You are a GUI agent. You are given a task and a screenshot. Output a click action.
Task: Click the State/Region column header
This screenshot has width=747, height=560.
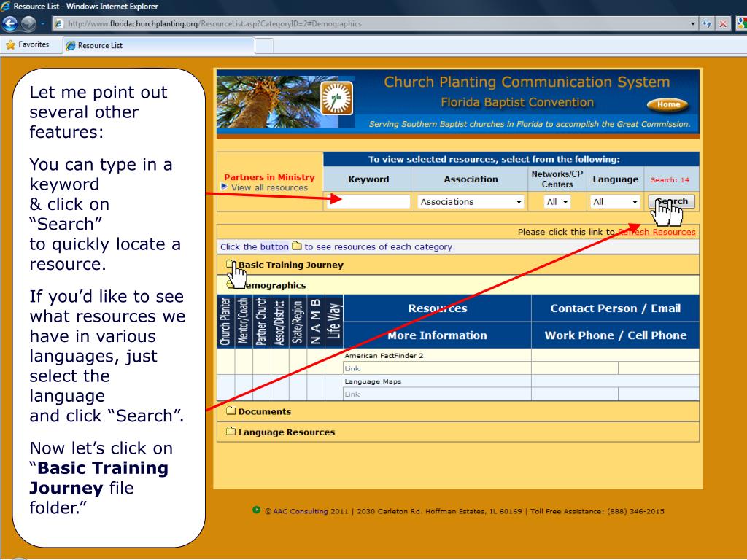pyautogui.click(x=298, y=321)
